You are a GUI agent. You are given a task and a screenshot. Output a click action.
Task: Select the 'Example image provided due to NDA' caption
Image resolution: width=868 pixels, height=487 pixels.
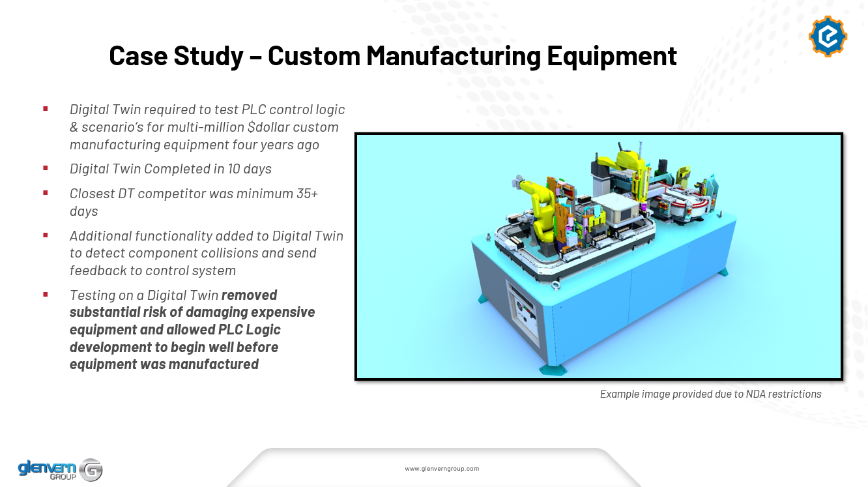point(710,394)
